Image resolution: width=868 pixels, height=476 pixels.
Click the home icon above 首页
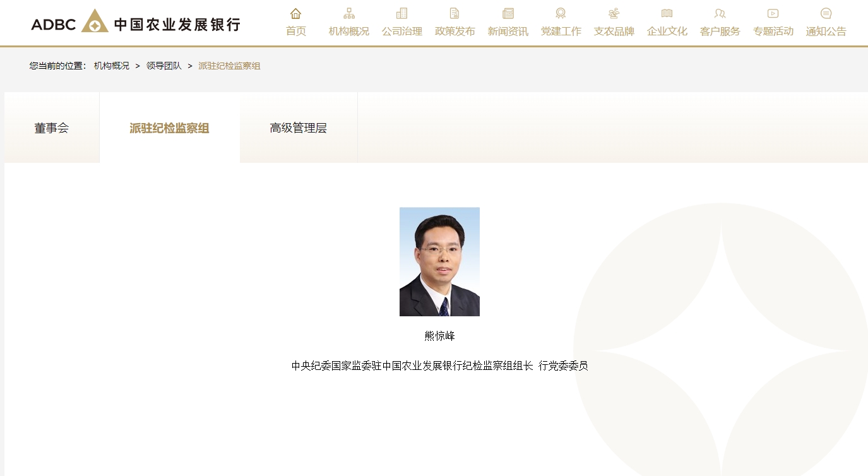pyautogui.click(x=295, y=13)
